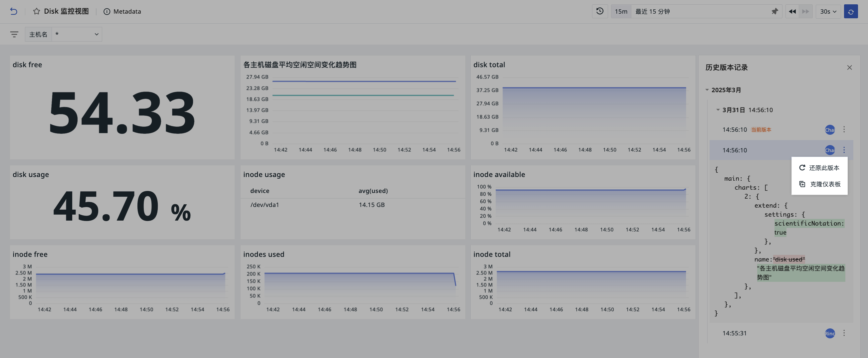The image size is (868, 358).
Task: Open more options for 当前版本 entry
Action: pyautogui.click(x=844, y=129)
